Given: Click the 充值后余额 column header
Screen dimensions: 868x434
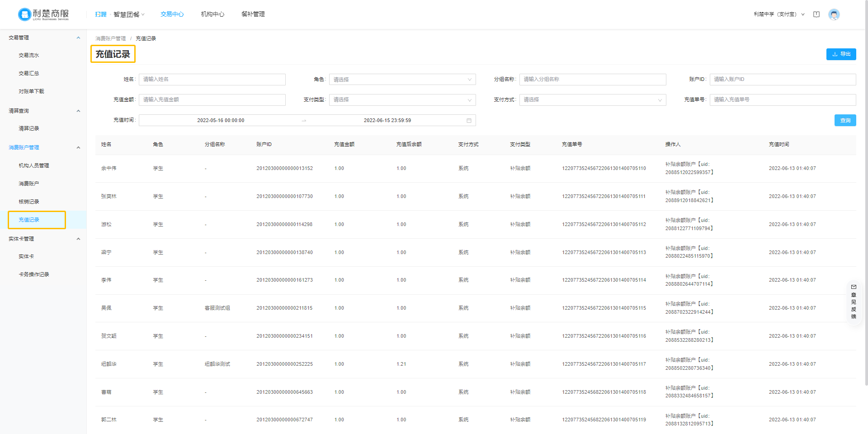Looking at the screenshot, I should pos(409,144).
